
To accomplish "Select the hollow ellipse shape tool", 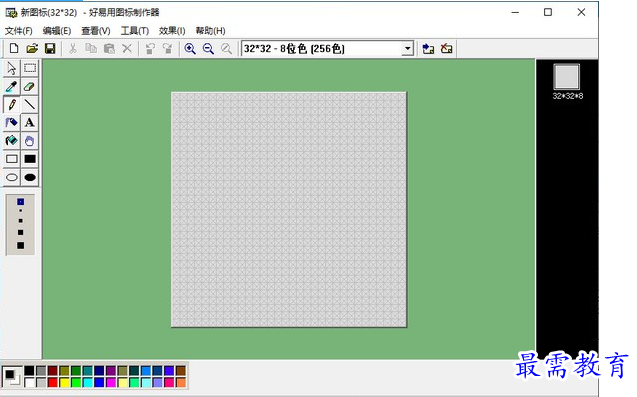I will pyautogui.click(x=11, y=177).
